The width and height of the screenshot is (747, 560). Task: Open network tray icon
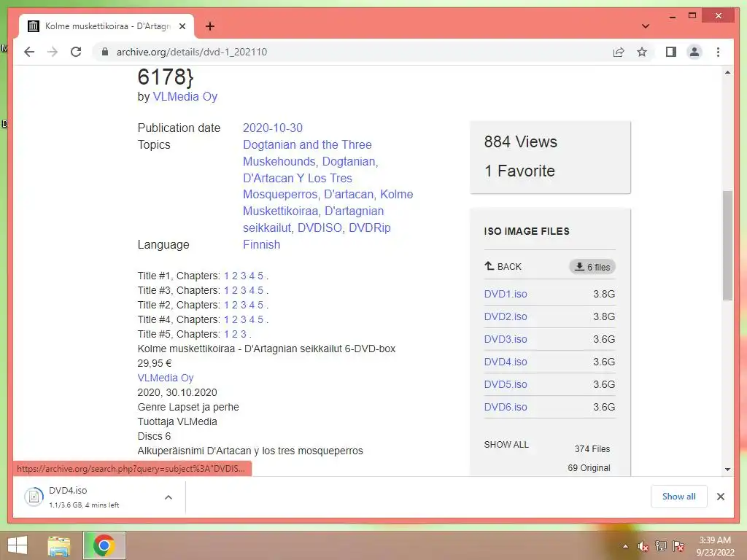click(x=661, y=546)
